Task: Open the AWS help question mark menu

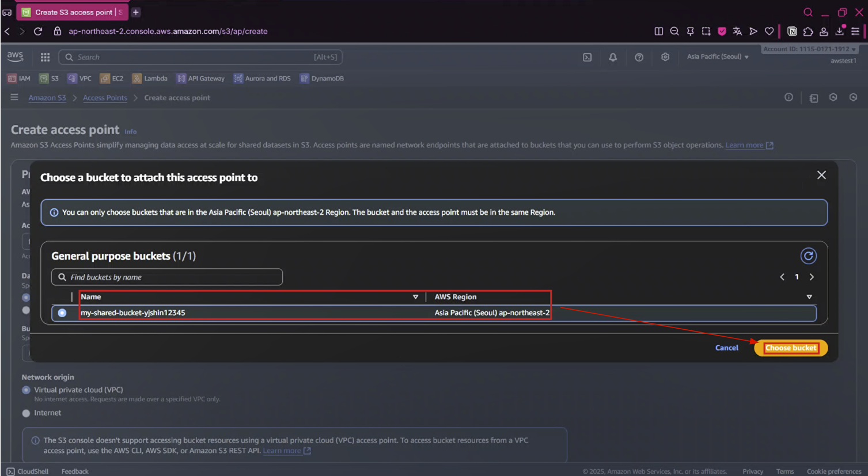Action: [639, 57]
